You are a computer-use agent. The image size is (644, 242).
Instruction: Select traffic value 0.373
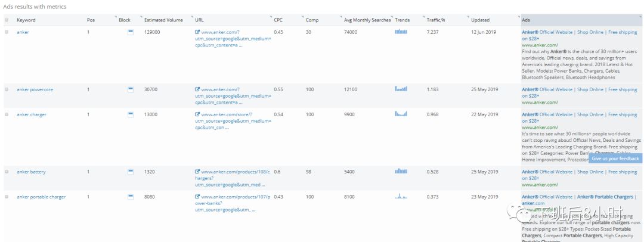point(432,197)
